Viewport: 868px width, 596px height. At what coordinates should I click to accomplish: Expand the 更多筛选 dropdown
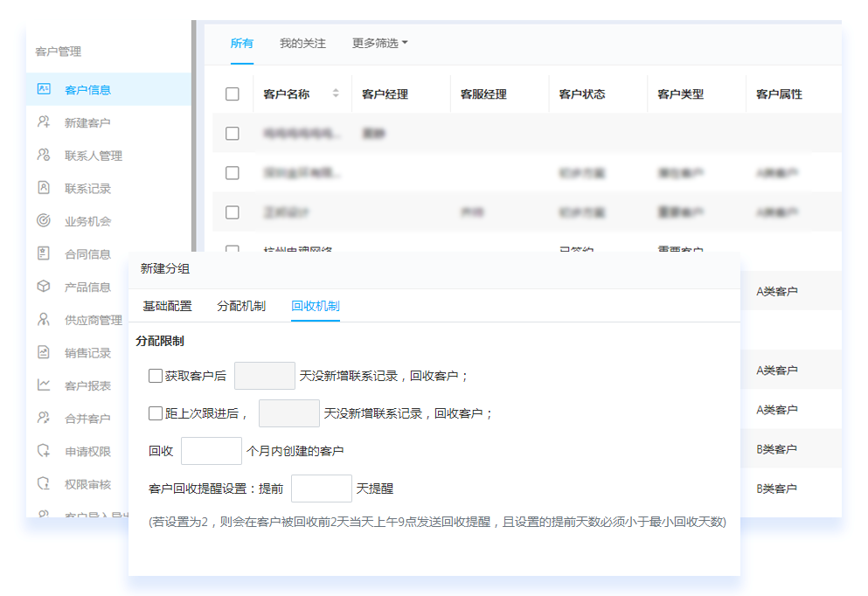coord(379,43)
